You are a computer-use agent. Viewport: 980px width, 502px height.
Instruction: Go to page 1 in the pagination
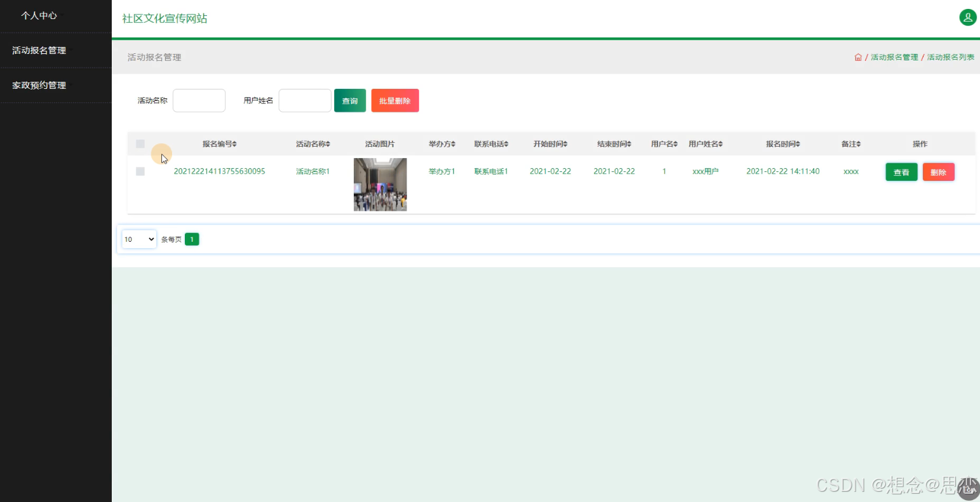[x=192, y=239]
